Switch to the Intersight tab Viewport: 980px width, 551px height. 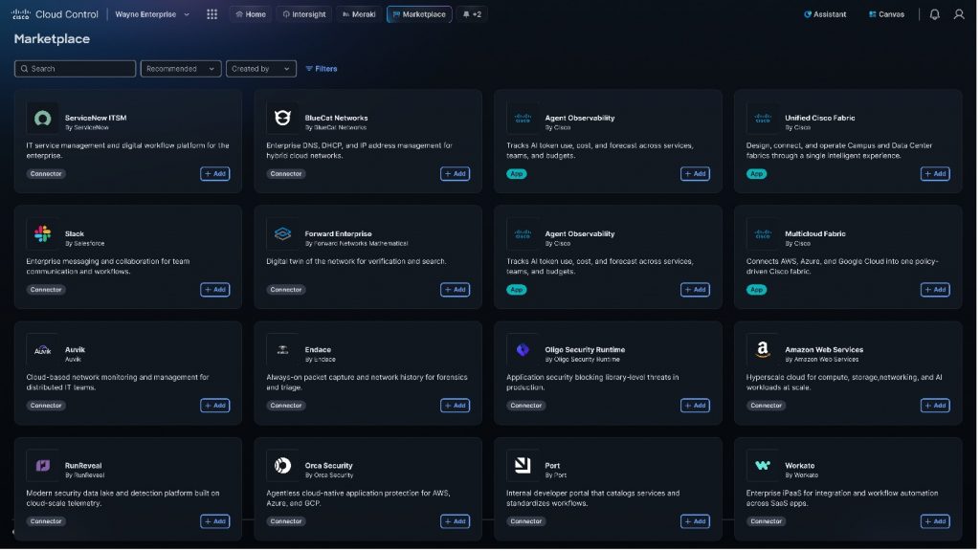(x=305, y=13)
